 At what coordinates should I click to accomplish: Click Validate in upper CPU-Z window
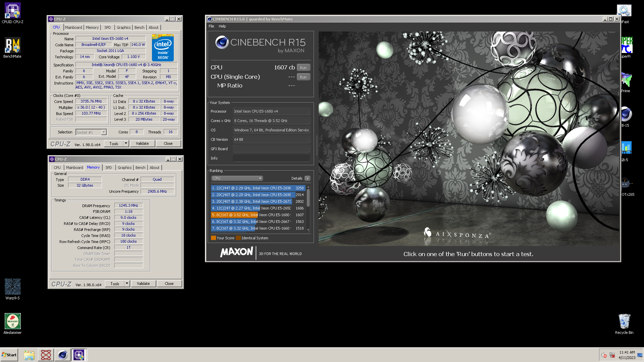[142, 143]
